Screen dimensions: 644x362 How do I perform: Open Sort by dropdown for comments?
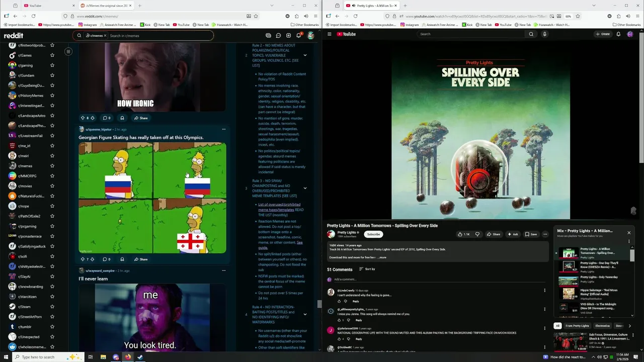point(367,269)
